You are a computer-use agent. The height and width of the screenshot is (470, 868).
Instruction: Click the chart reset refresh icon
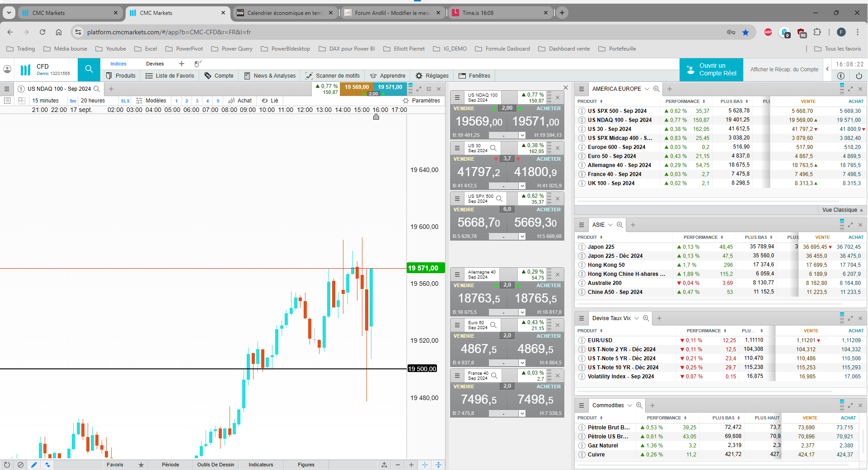click(x=7, y=465)
